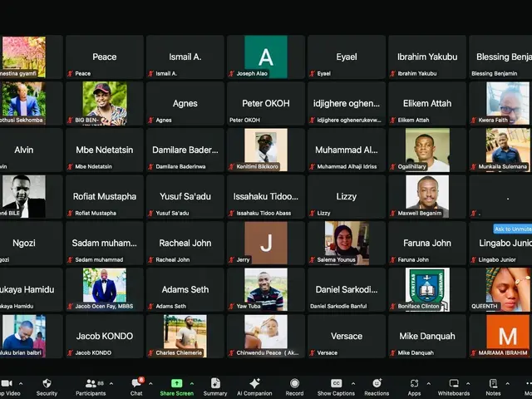Click Faruna John's participant tile
The image size is (532, 399).
427,243
